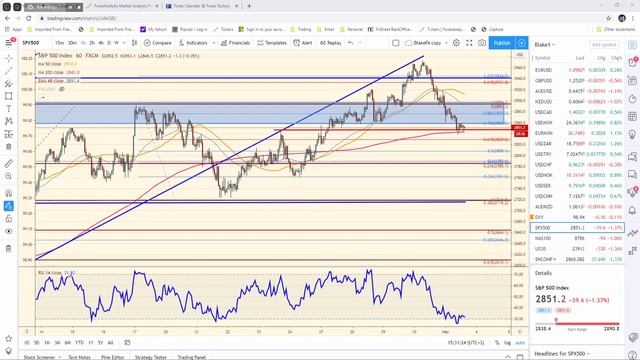This screenshot has width=640, height=360.
Task: Select the crosshair cursor tool
Action: 9,58
